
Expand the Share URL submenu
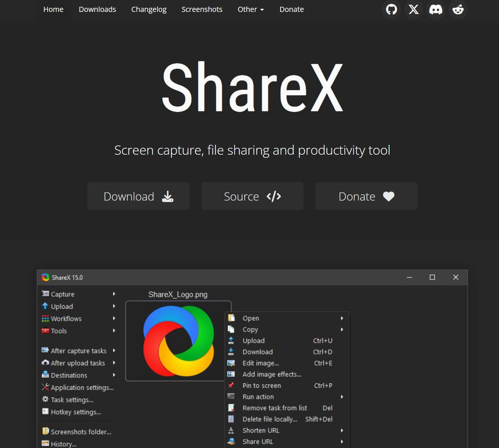point(342,441)
